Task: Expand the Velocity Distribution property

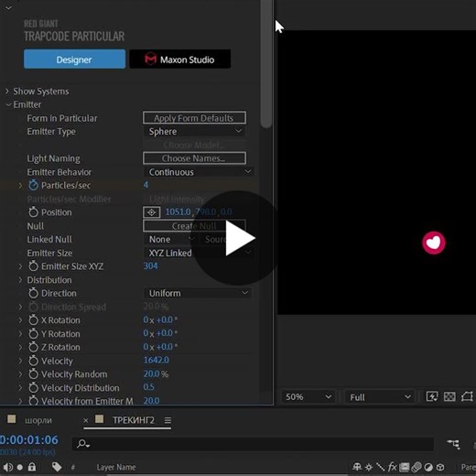Action: tap(20, 388)
